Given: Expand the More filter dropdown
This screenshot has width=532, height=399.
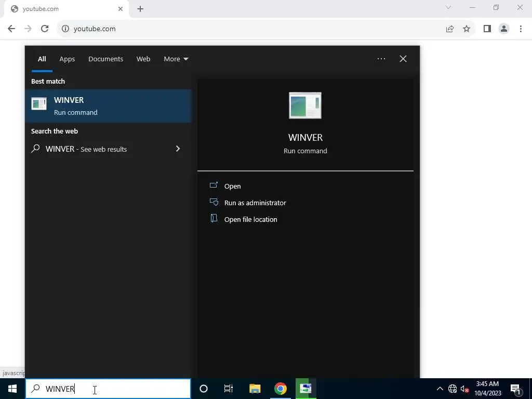Looking at the screenshot, I should click(176, 59).
